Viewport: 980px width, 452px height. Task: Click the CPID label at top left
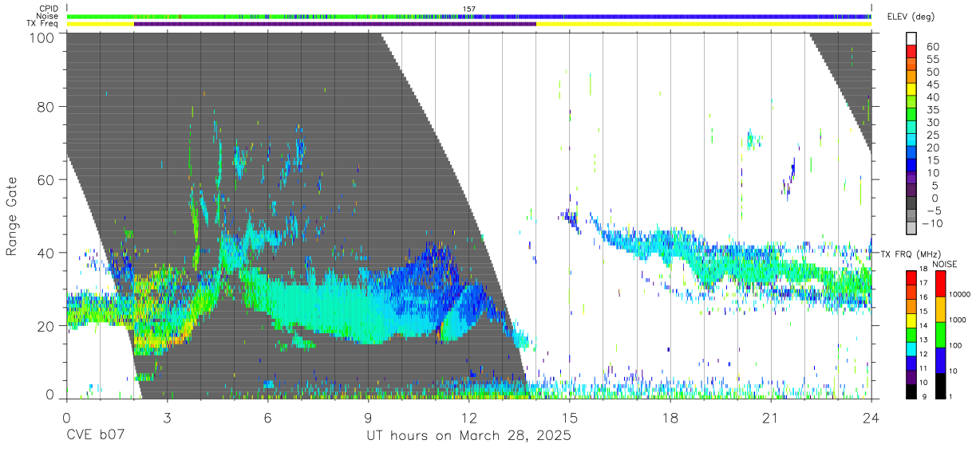(49, 9)
